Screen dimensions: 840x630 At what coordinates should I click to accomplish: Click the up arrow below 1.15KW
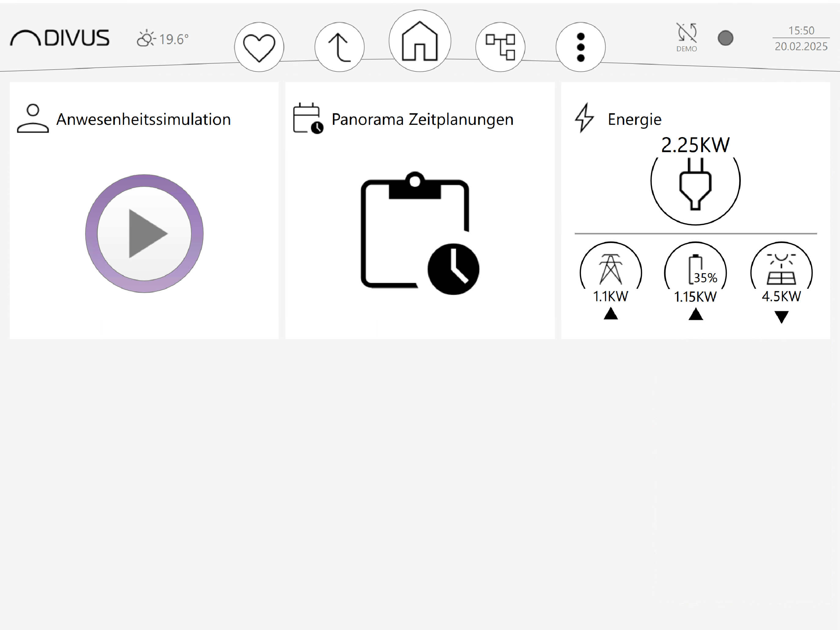[x=696, y=314]
